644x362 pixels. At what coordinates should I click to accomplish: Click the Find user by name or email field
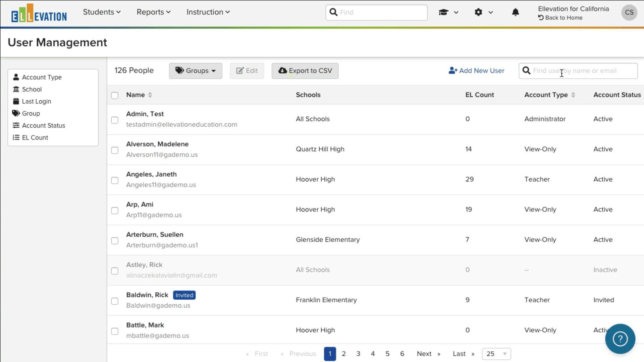coord(578,71)
